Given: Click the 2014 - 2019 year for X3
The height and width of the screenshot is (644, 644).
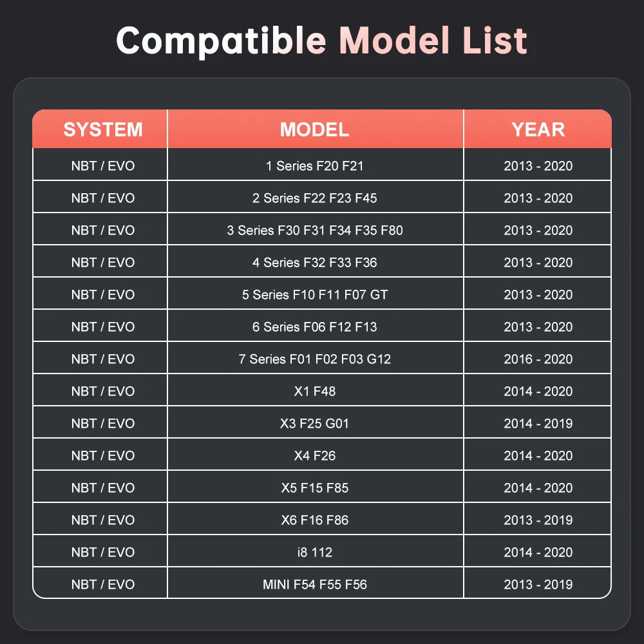Looking at the screenshot, I should point(538,422).
